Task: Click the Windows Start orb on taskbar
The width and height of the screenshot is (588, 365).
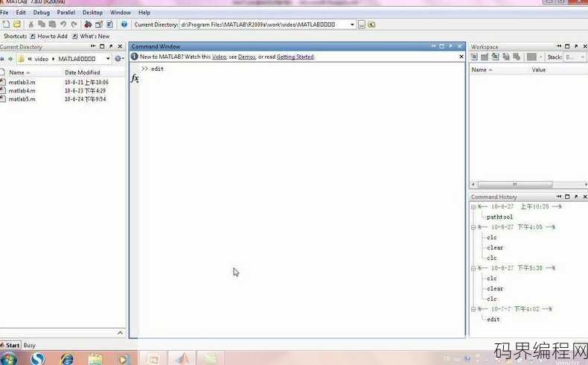Action: pos(9,359)
